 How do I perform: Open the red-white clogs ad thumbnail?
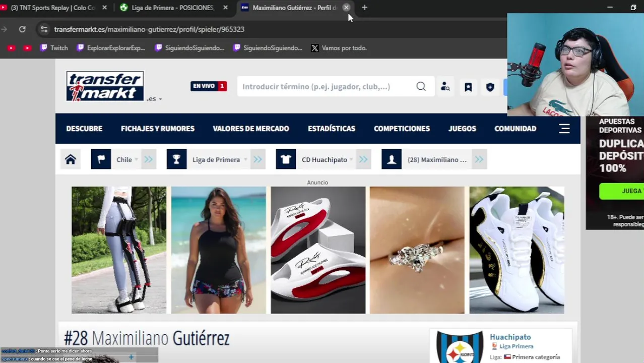tap(318, 250)
